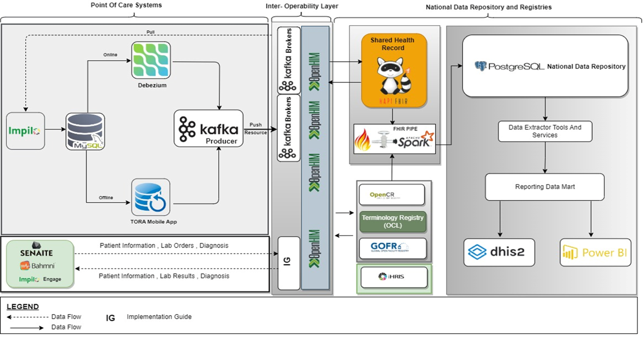Select the 'Push Resource' arrow label

click(256, 129)
